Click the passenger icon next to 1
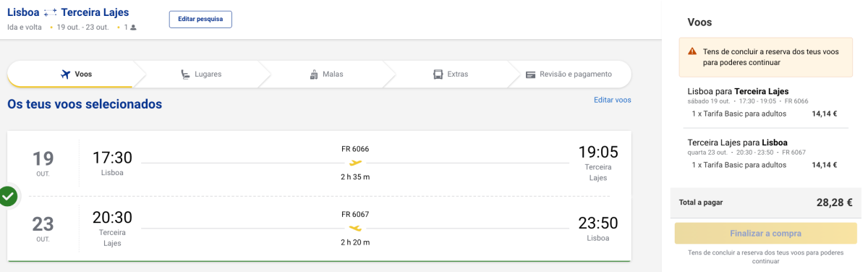Viewport: 868px width, 272px height. click(133, 27)
